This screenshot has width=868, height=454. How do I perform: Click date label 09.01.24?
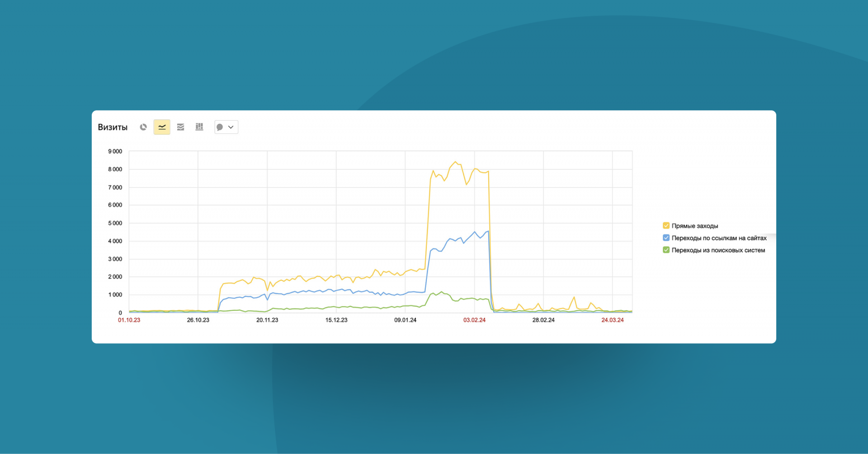(x=406, y=320)
